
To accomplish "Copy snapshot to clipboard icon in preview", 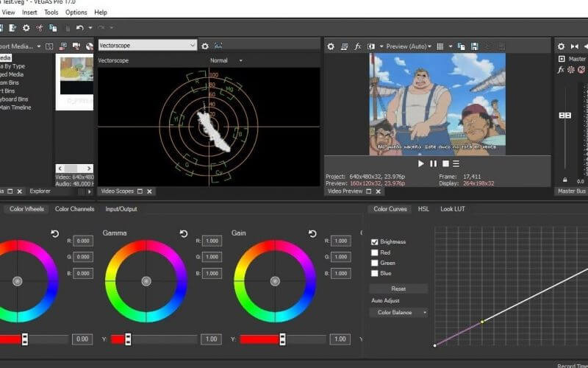I will pyautogui.click(x=462, y=46).
